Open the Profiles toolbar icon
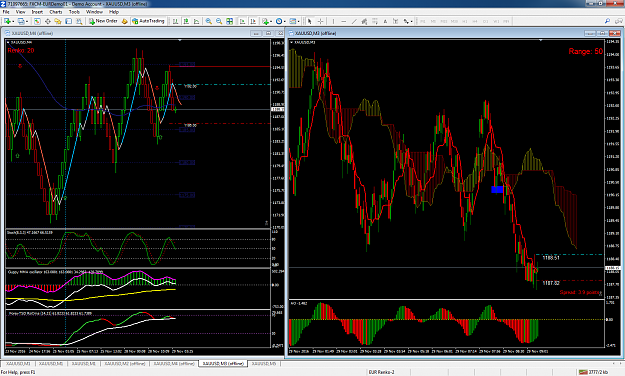The height and width of the screenshot is (376, 625). click(21, 21)
